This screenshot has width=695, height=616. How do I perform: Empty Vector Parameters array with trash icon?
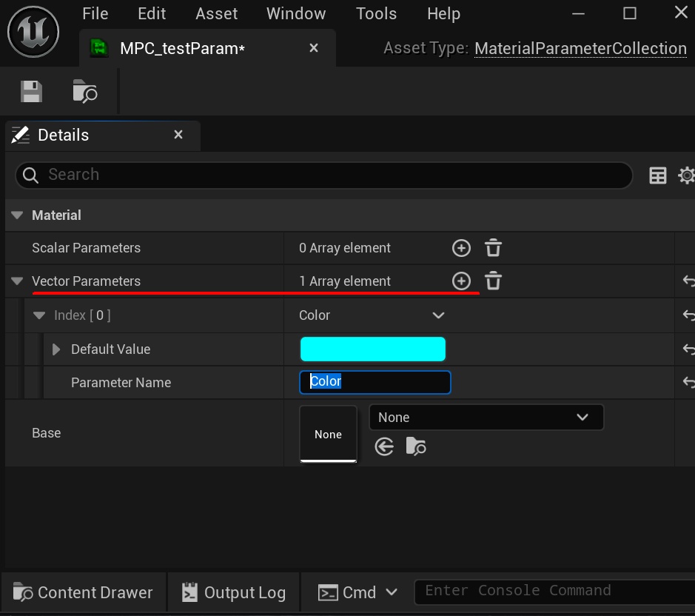pyautogui.click(x=493, y=281)
